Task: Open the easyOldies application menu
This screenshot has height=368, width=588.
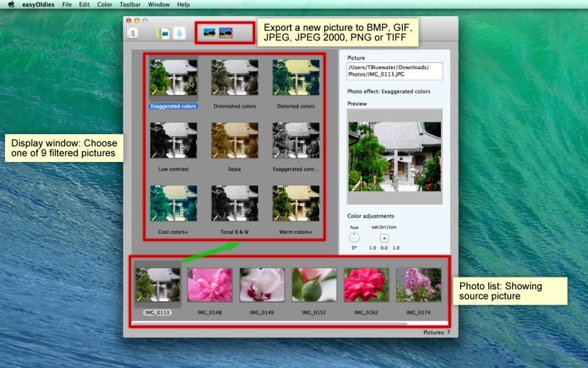Action: (x=38, y=4)
